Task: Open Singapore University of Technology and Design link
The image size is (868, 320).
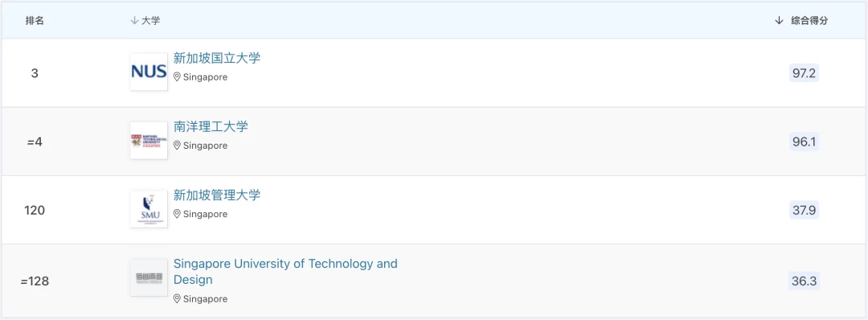Action: [285, 271]
